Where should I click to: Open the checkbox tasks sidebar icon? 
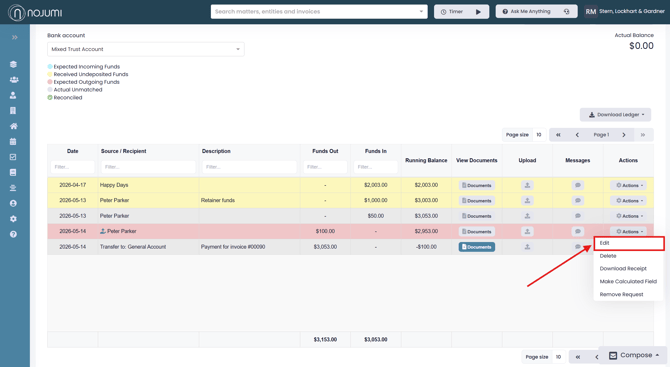[x=13, y=157]
